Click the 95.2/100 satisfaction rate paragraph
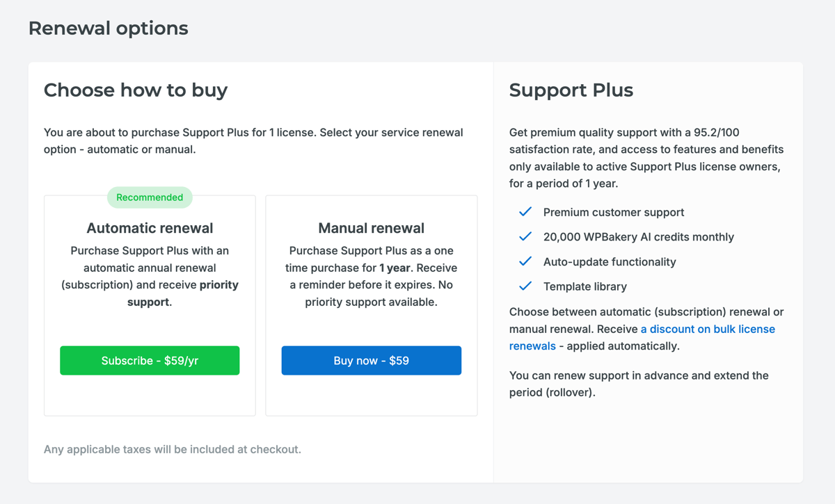Viewport: 835px width, 504px height. [x=646, y=158]
